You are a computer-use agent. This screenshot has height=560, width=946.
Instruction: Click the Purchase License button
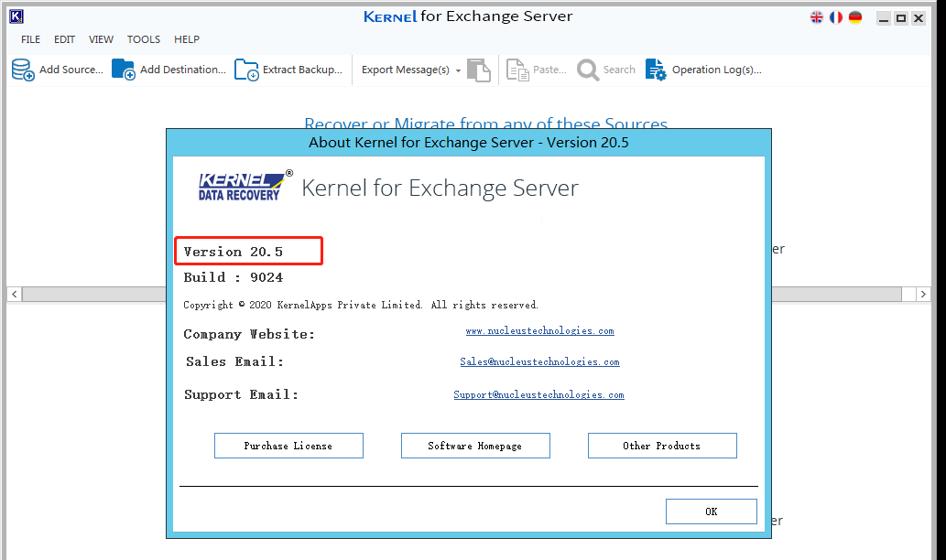pos(289,446)
